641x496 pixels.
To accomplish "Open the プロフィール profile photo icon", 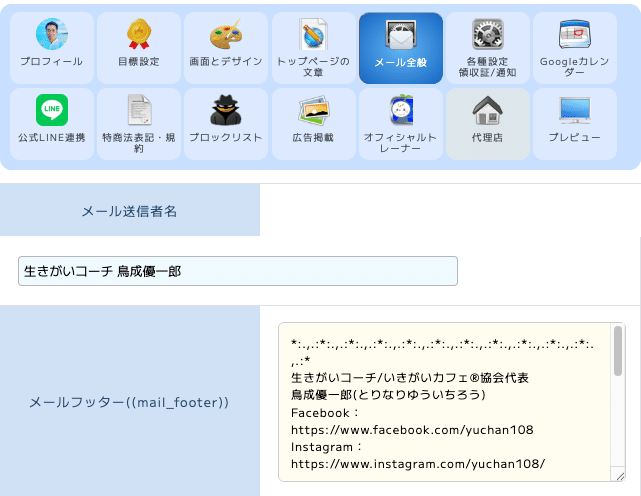I will tap(52, 34).
